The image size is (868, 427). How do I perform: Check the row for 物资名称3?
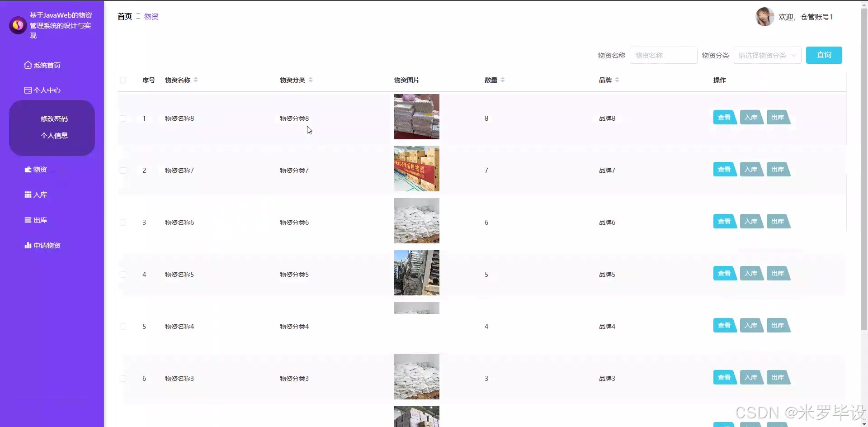123,379
